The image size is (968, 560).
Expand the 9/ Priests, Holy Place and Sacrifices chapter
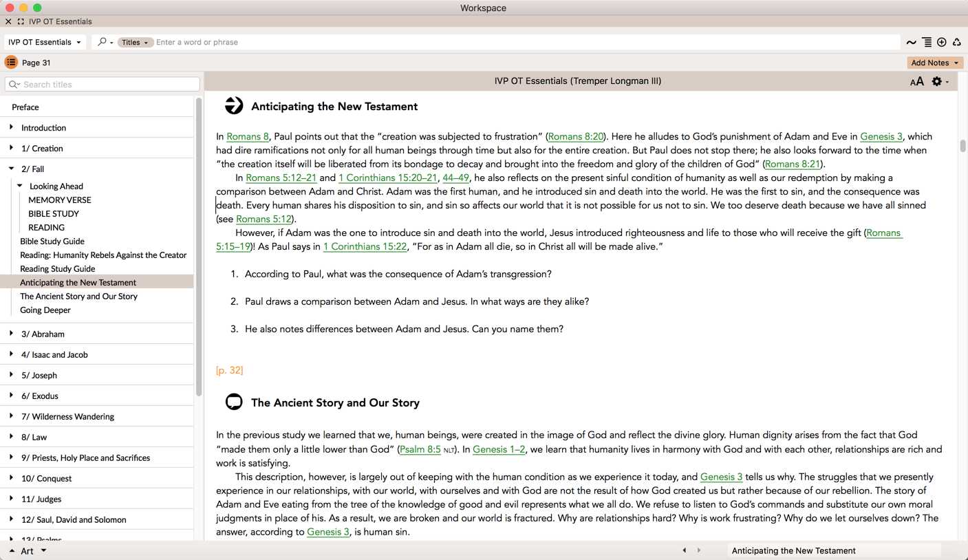11,457
